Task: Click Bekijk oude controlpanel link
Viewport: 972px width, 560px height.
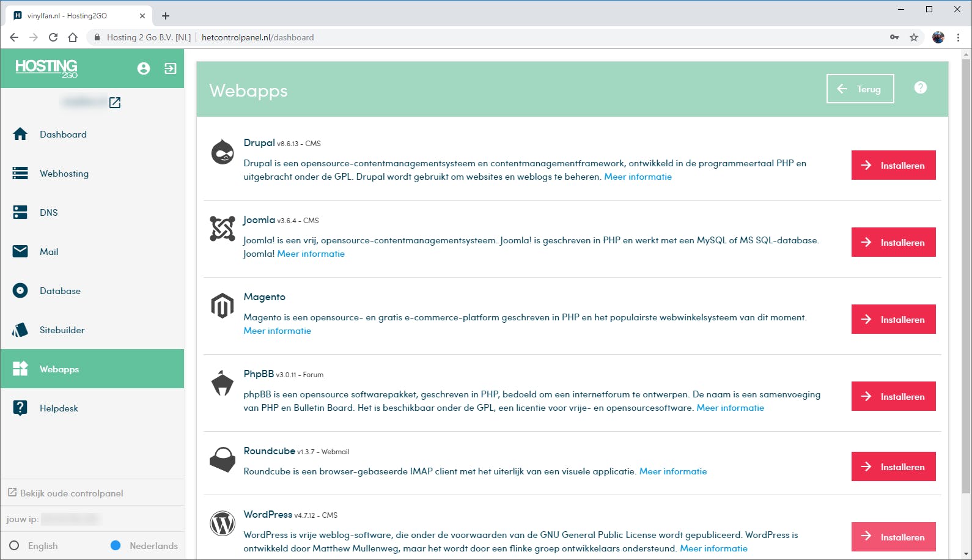Action: tap(72, 493)
